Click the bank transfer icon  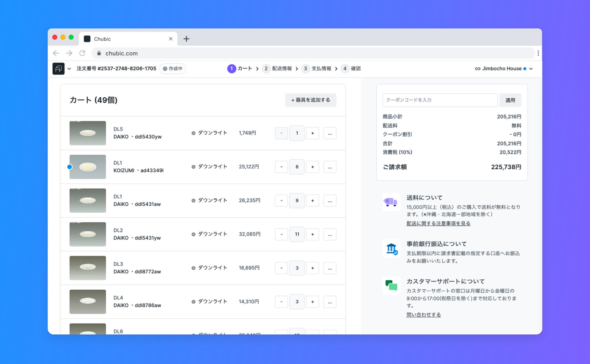391,249
